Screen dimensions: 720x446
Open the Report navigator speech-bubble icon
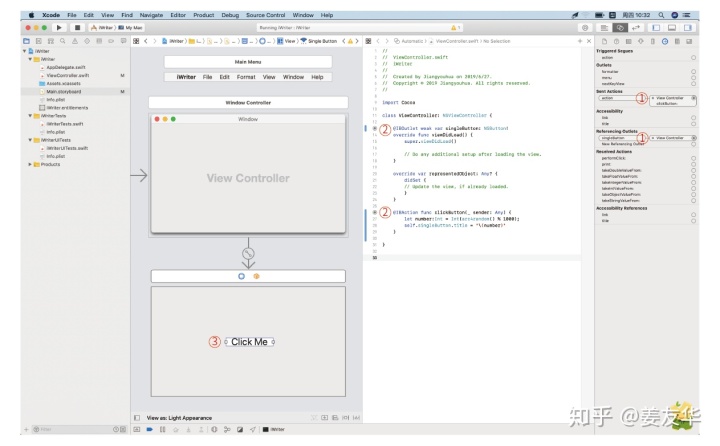123,41
